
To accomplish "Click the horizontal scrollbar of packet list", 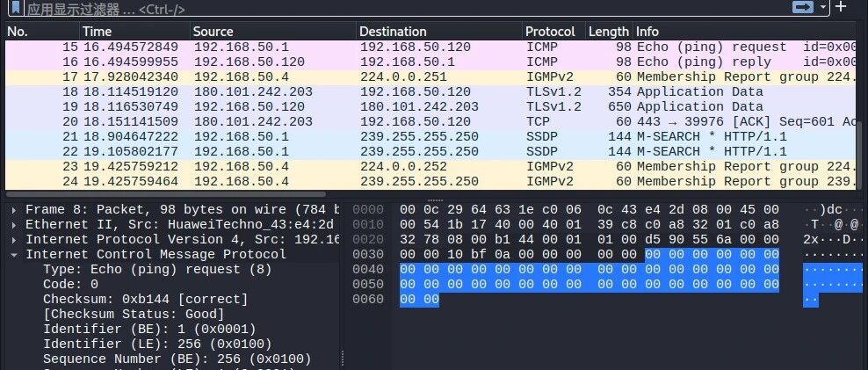I will [x=166, y=194].
